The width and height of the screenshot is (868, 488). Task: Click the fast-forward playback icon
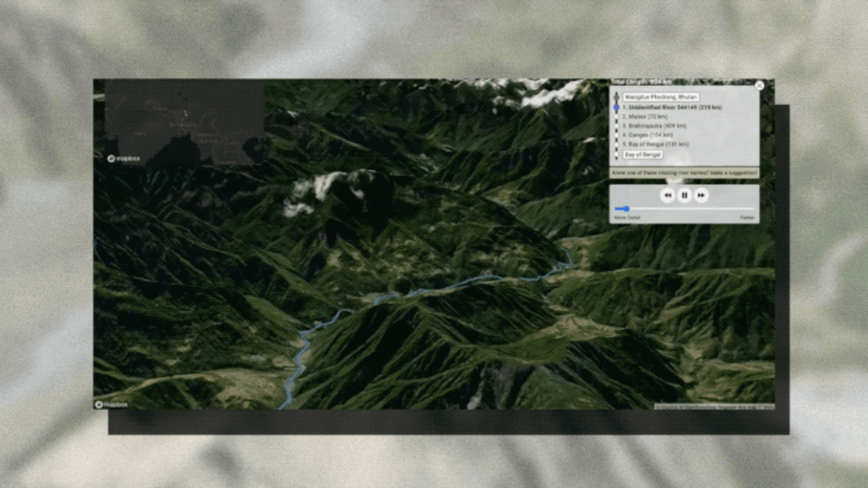(701, 195)
